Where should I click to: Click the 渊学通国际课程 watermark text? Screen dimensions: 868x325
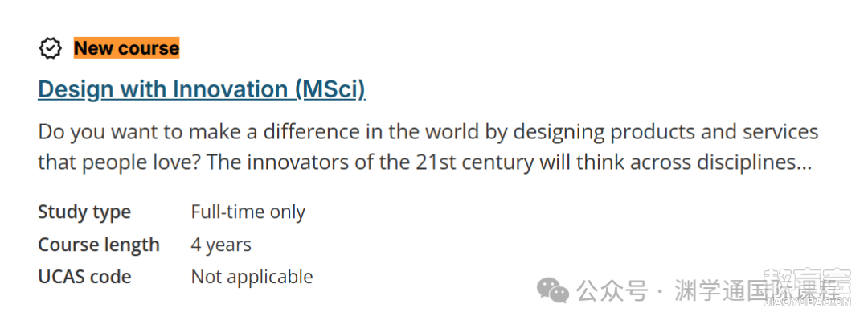pyautogui.click(x=756, y=290)
